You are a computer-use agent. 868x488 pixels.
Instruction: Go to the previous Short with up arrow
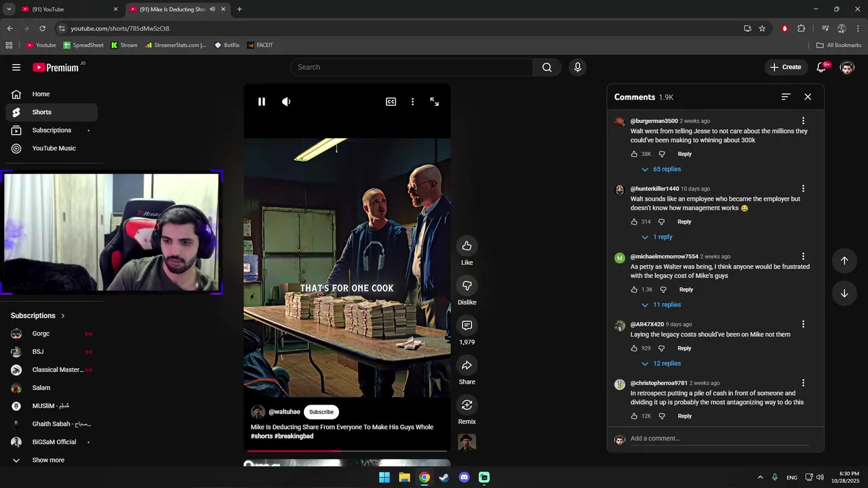[844, 261]
